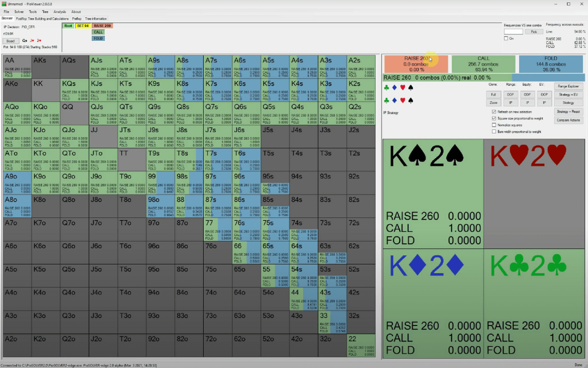Image resolution: width=588 pixels, height=368 pixels.
Task: Open the Range Explorer
Action: [x=568, y=86]
